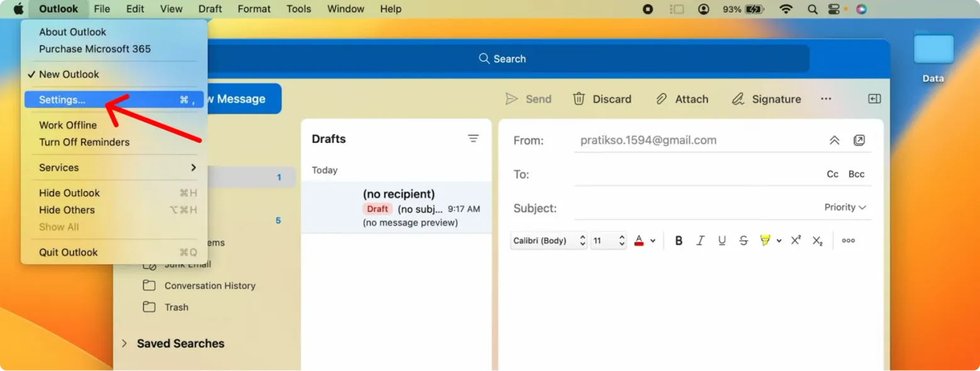
Task: Apply strikethrough formatting
Action: click(x=744, y=241)
